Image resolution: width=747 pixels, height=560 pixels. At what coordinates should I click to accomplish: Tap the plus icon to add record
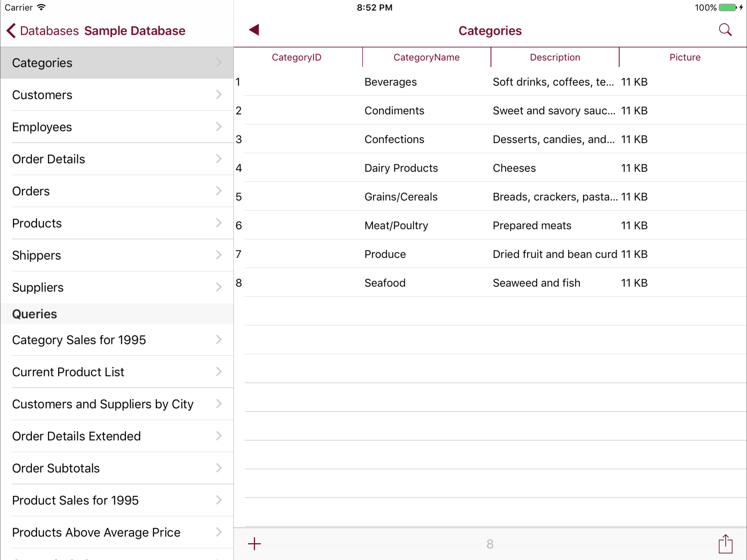254,543
